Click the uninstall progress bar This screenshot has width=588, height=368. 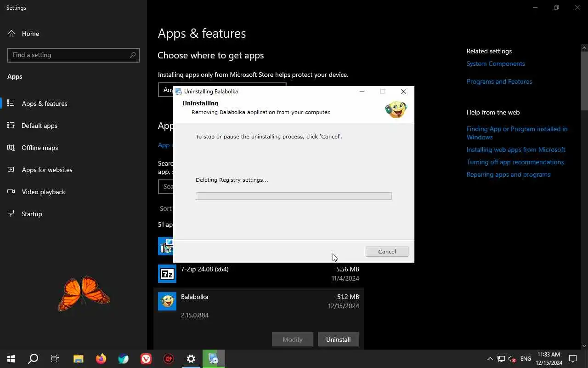click(x=294, y=196)
